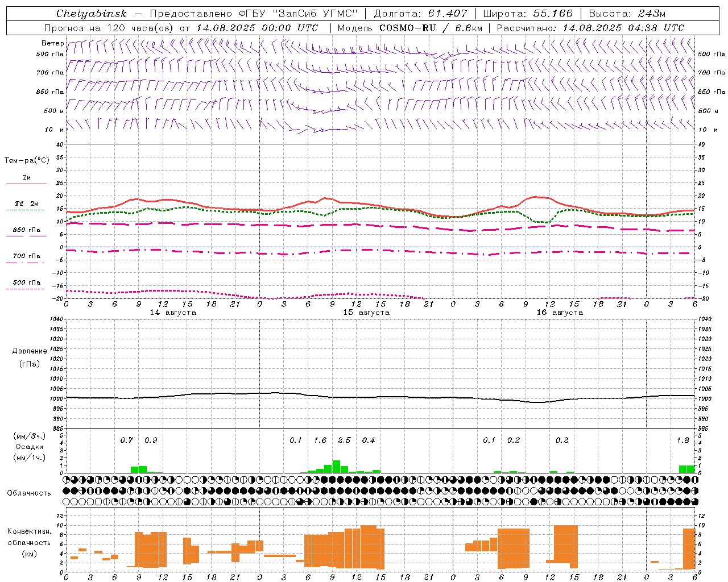Click the '15 августа' date label
728x582 pixels.
(366, 313)
